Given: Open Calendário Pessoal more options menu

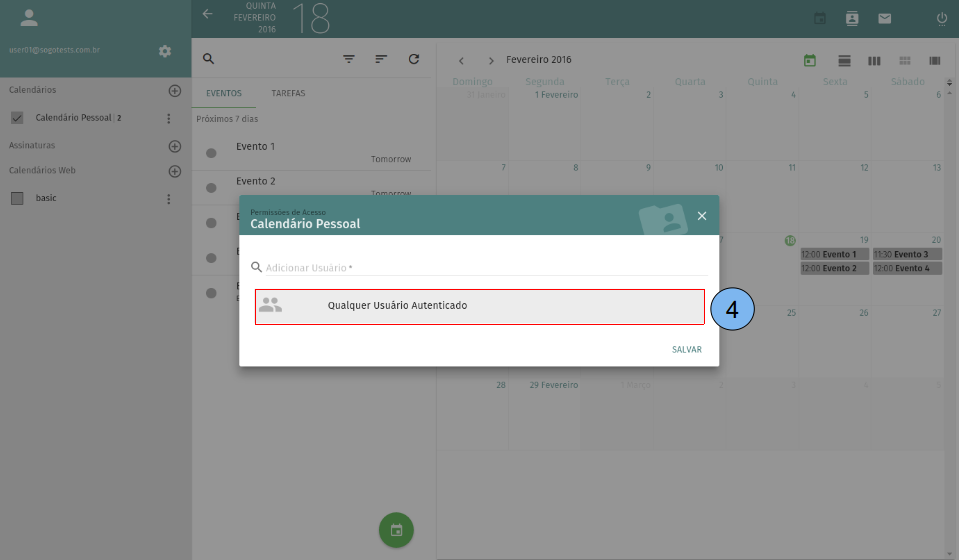Looking at the screenshot, I should [168, 118].
